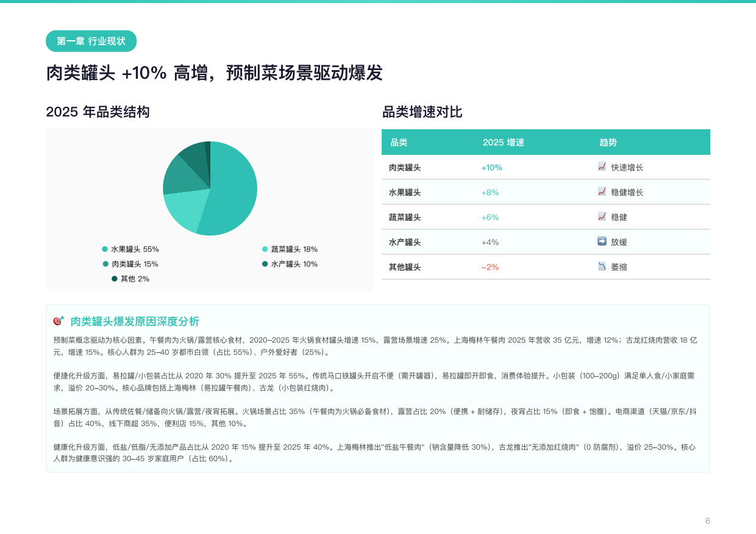Viewport: 756px width, 534px height.
Task: Click the 肉类罐头爆发原因深度分析 heading
Action: (x=135, y=321)
